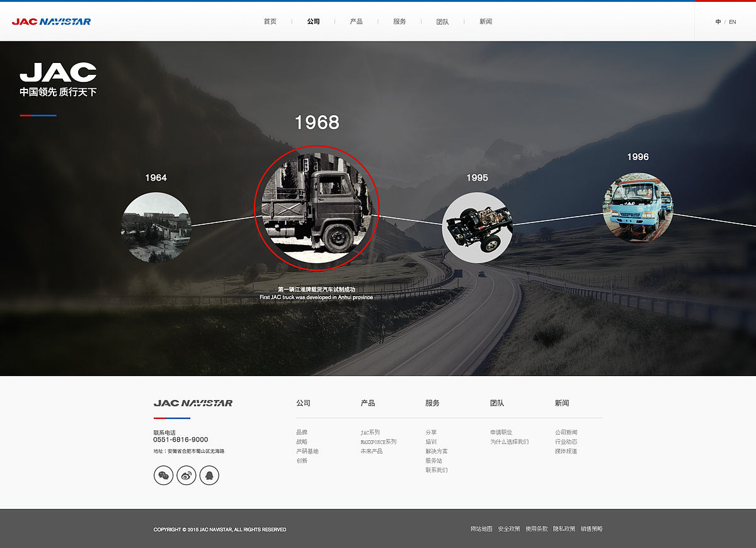
Task: Open the 为什么选择我们 footer link
Action: click(x=510, y=442)
